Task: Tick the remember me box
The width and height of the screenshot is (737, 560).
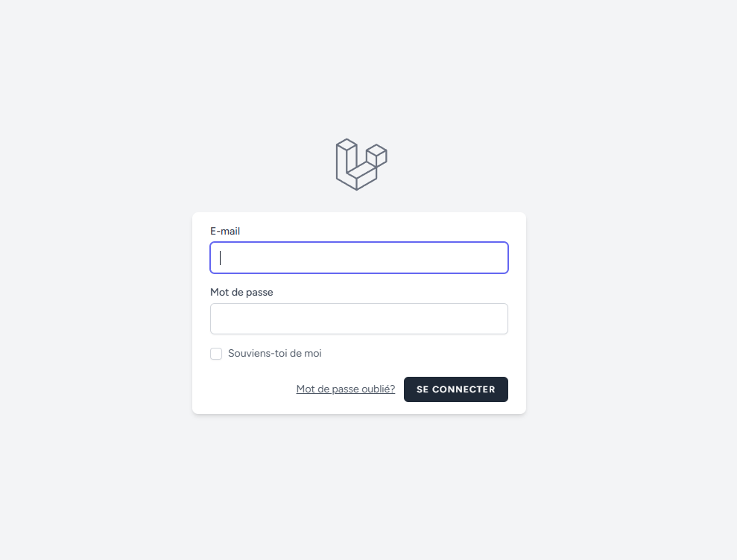Action: (216, 354)
